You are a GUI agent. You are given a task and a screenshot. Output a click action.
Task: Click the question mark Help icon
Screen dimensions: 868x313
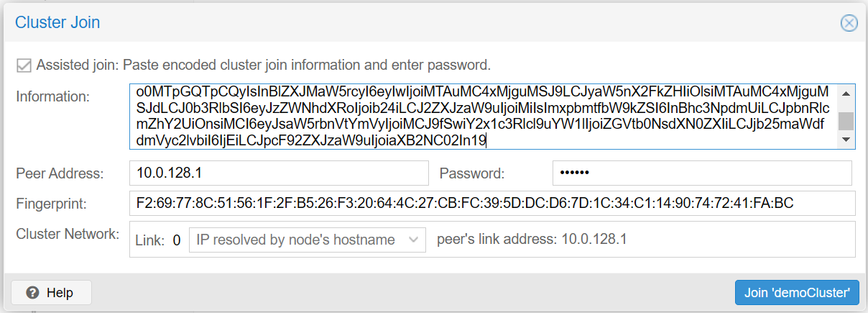tap(32, 293)
